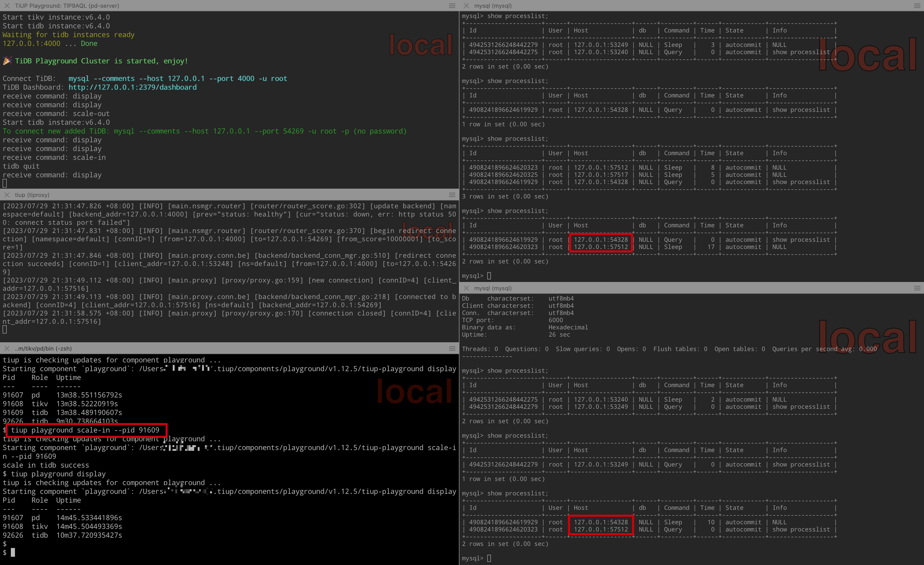Click the '91607 pd 14m45.533441896s' row
Viewport: 924px width, 565px height.
click(x=62, y=517)
